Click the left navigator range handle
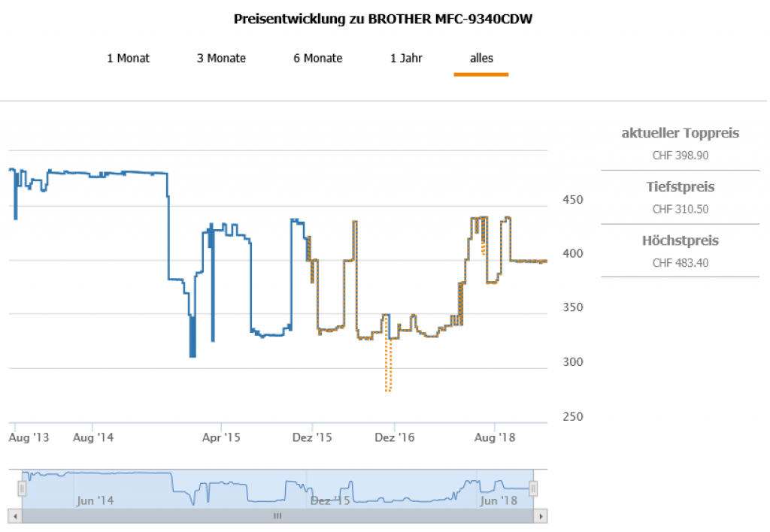Image resolution: width=770 pixels, height=532 pixels. pos(22,489)
